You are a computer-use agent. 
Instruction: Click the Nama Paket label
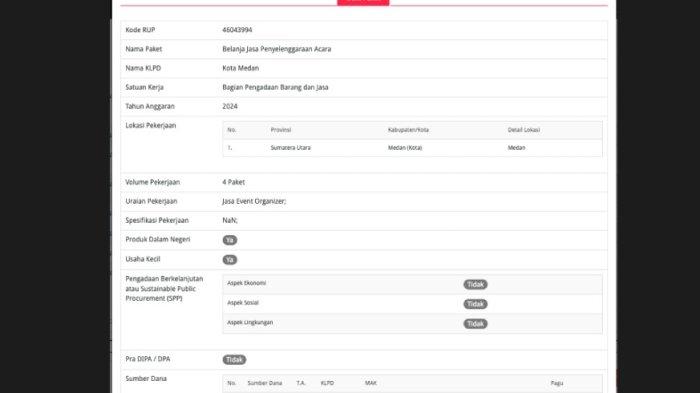click(144, 49)
